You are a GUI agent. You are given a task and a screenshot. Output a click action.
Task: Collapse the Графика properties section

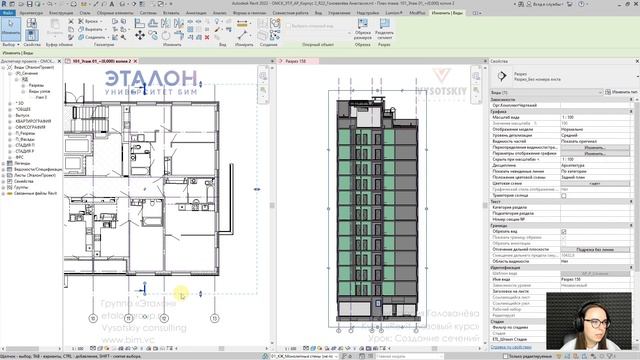point(631,111)
